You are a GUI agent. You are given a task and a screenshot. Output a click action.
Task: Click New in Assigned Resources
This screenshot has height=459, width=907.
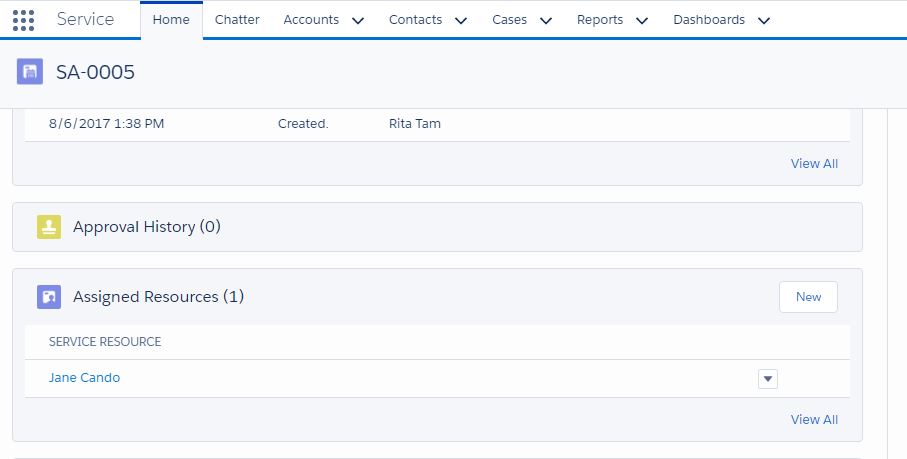pyautogui.click(x=808, y=297)
